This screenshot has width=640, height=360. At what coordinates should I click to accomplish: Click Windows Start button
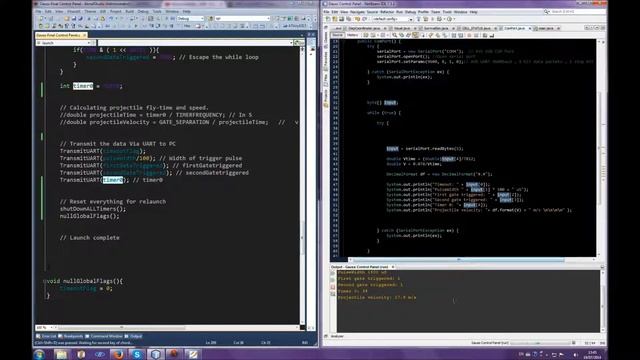[40, 354]
